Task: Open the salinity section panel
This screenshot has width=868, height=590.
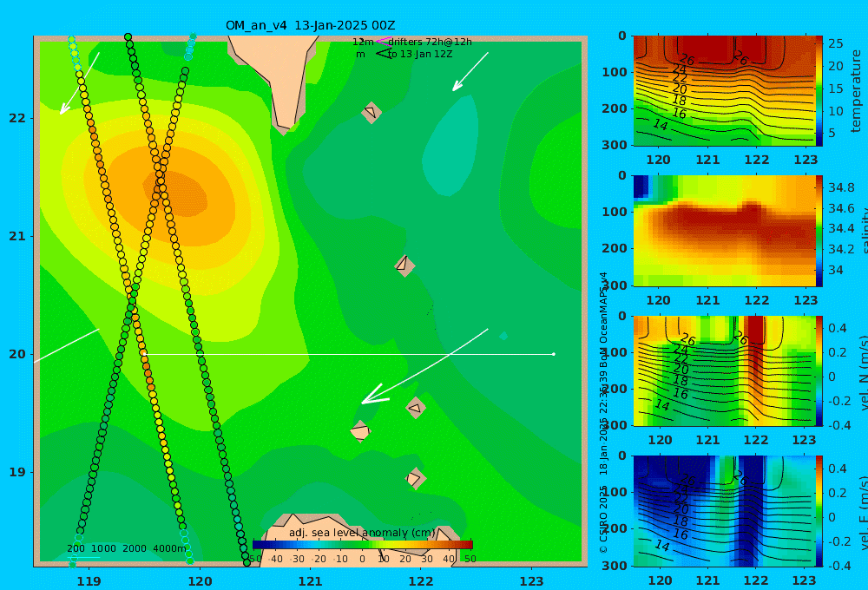Action: pos(724,231)
